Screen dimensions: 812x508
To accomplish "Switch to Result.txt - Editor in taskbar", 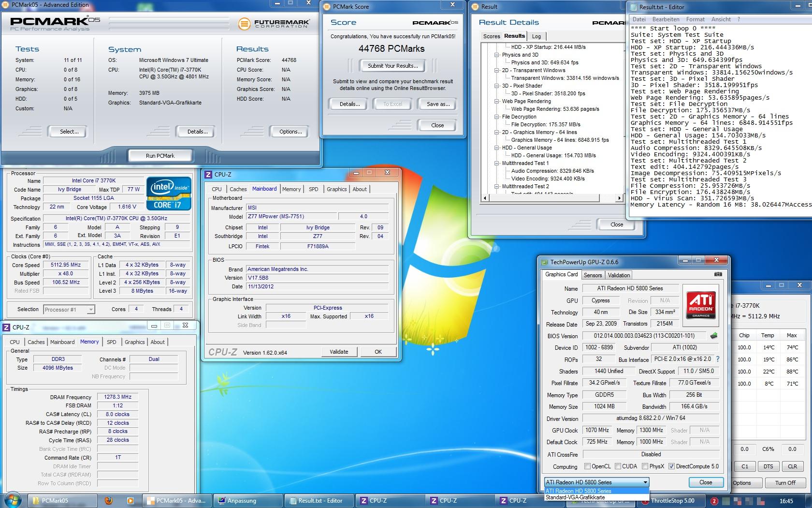I will (x=319, y=501).
